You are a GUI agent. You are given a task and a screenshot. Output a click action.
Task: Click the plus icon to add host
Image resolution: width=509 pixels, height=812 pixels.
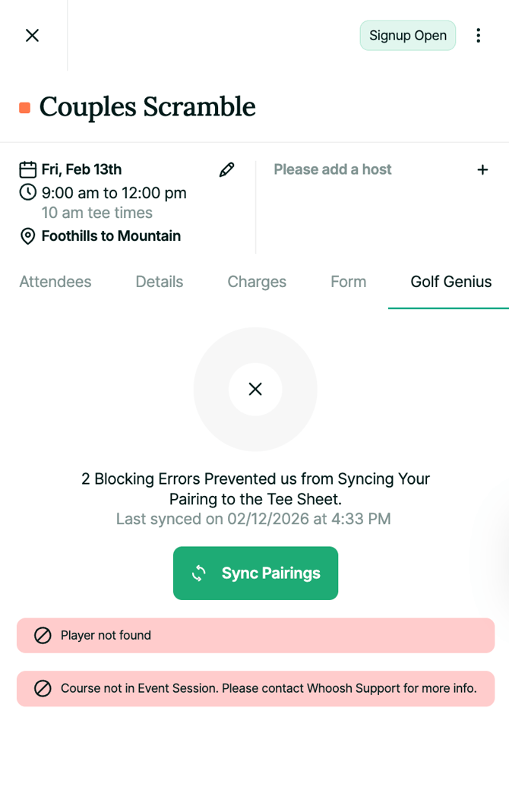tap(482, 169)
